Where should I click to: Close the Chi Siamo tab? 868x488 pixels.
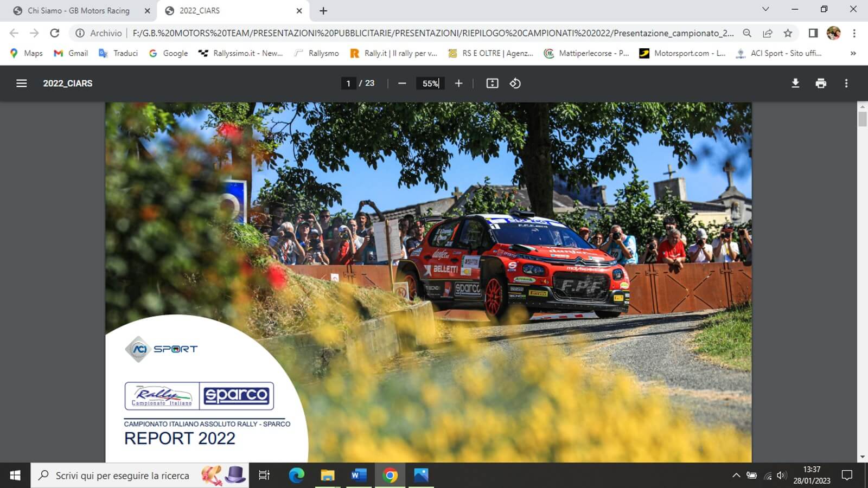(147, 10)
